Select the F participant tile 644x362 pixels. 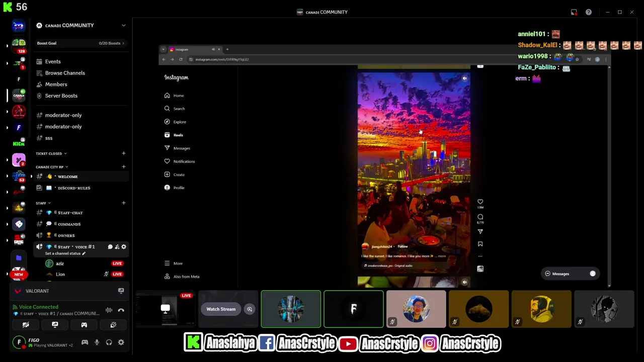(354, 309)
